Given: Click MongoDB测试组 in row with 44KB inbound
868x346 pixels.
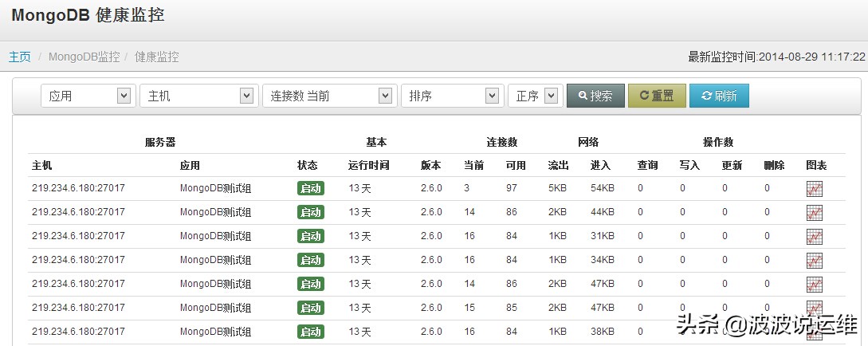Looking at the screenshot, I should pyautogui.click(x=215, y=212).
